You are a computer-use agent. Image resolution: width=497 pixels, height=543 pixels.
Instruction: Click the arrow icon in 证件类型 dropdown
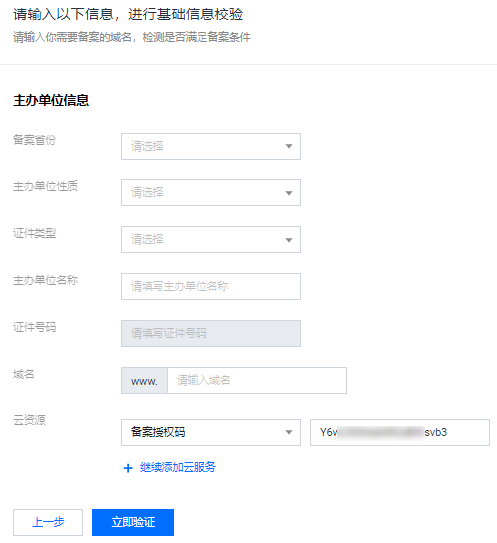[x=289, y=240]
